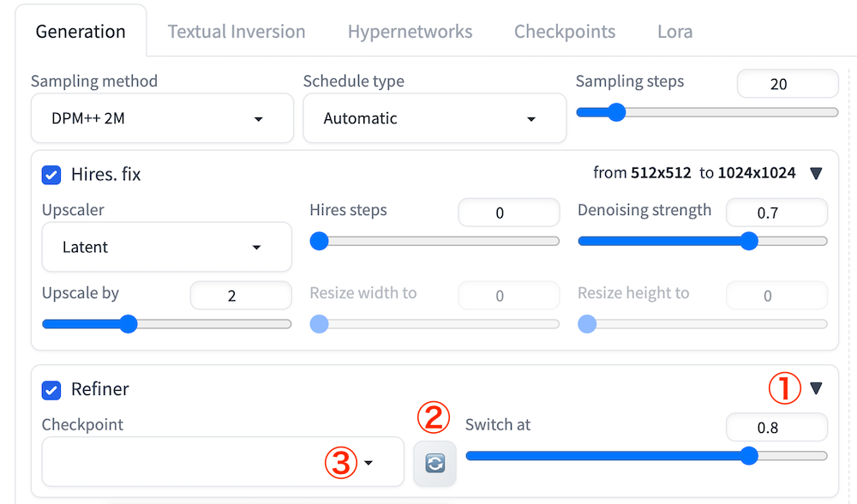The width and height of the screenshot is (857, 504).
Task: Open the Sampling method dropdown
Action: 162,118
